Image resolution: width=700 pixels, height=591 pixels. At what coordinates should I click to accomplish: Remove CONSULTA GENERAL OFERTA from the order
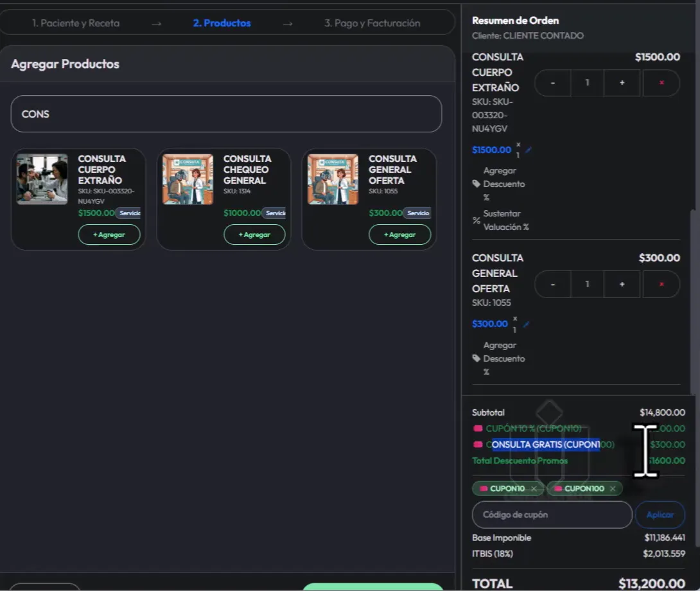pos(661,284)
